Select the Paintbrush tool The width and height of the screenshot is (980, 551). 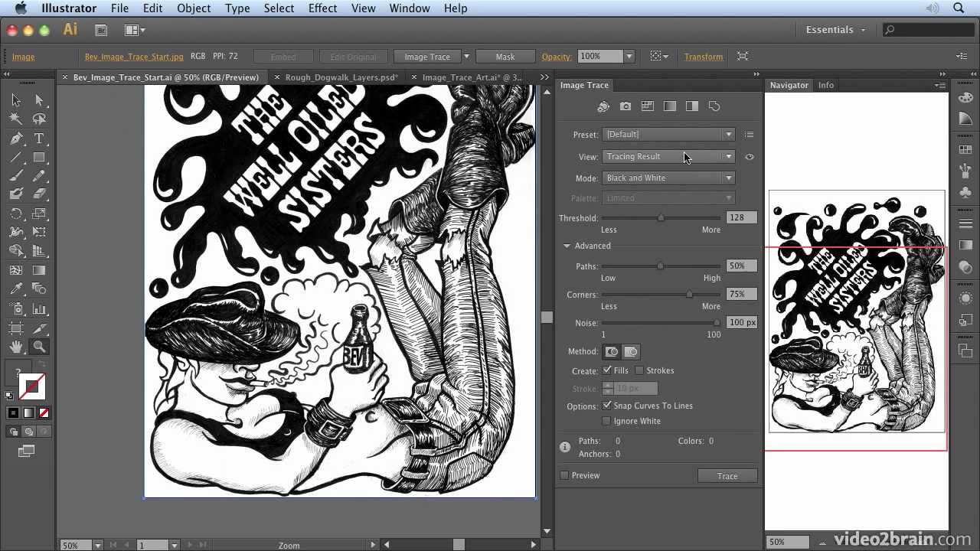16,175
